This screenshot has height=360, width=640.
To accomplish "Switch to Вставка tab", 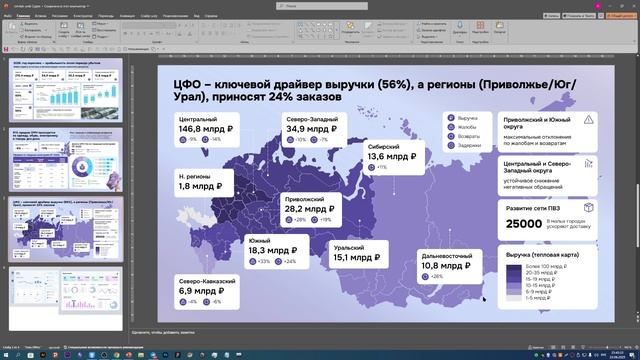I will pos(40,16).
